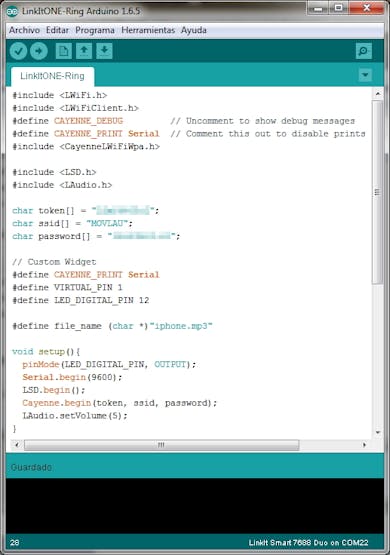Click the "MOVLAU" ssid string
The image size is (390, 555).
[107, 223]
